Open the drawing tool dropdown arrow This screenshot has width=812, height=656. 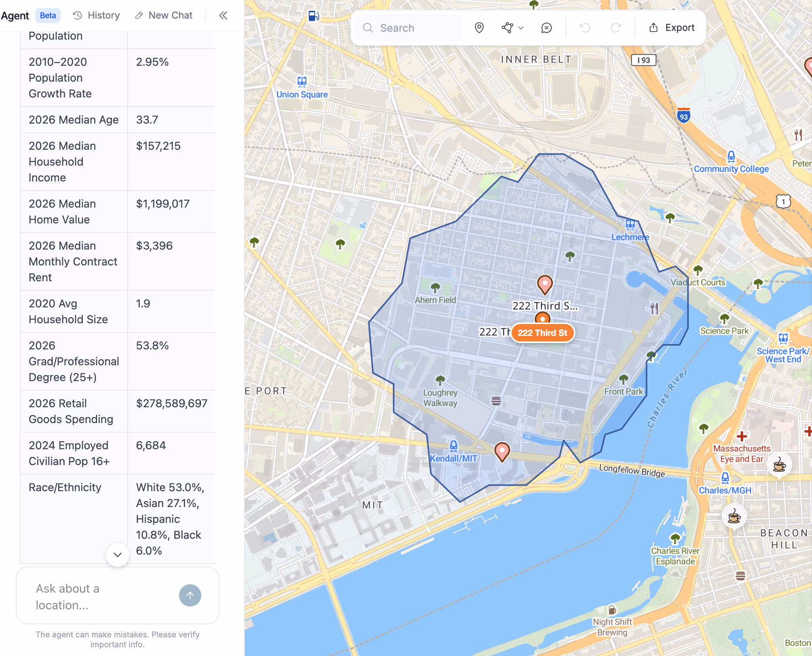coord(521,28)
